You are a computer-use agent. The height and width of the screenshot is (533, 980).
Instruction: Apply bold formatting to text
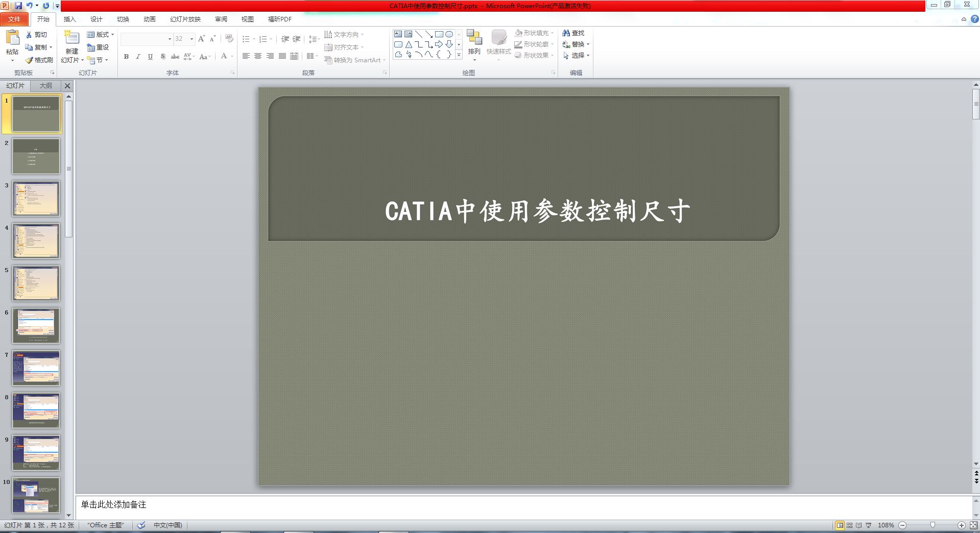(x=126, y=57)
